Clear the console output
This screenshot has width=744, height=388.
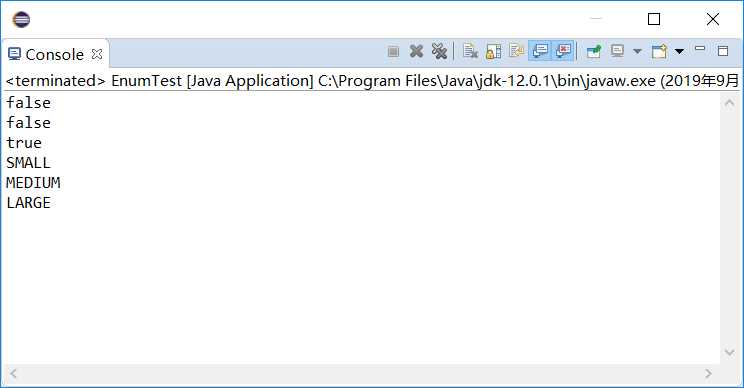[470, 51]
